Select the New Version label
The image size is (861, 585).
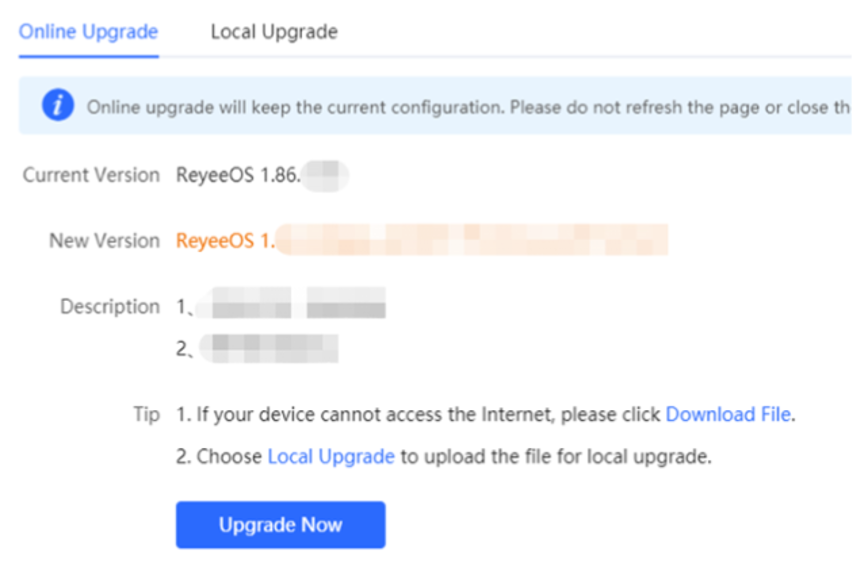(104, 241)
